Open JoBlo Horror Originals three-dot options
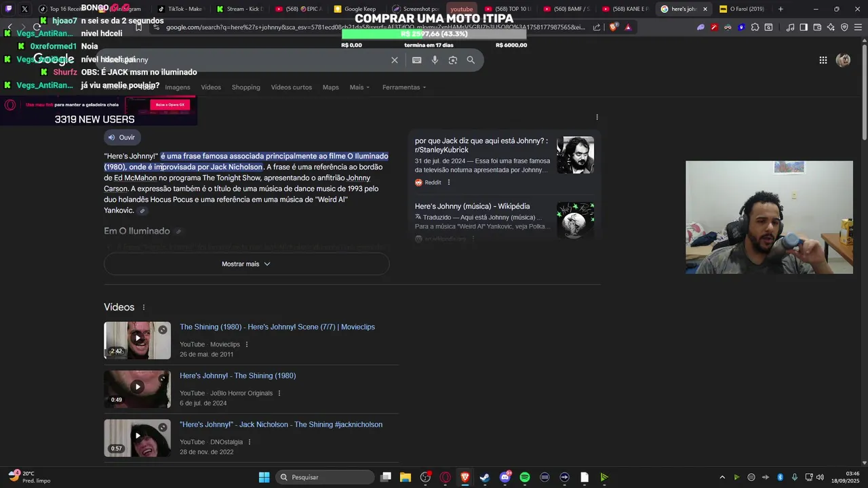Screen dimensions: 868x488 (x=279, y=393)
